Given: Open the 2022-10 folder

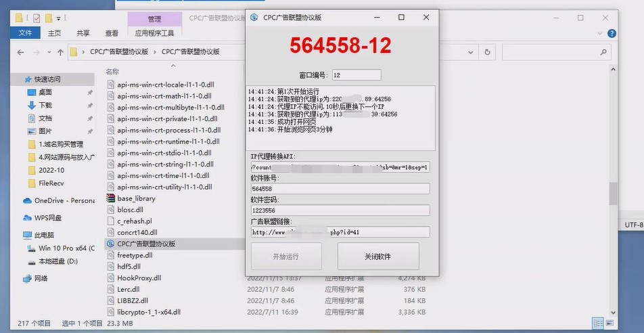Looking at the screenshot, I should coord(51,170).
